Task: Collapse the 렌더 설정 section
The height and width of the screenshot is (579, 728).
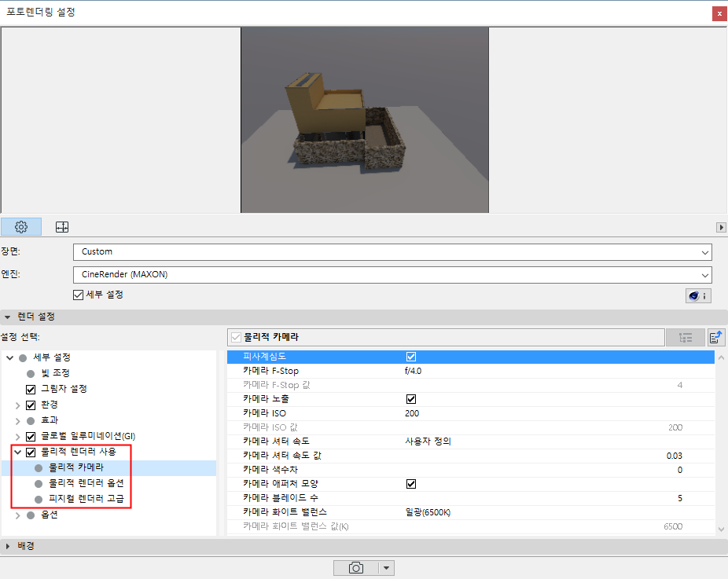Action: click(7, 317)
